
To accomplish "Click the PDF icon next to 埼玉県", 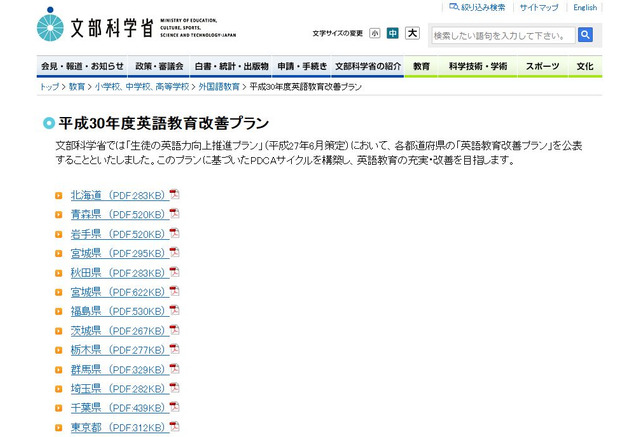I will tap(175, 388).
